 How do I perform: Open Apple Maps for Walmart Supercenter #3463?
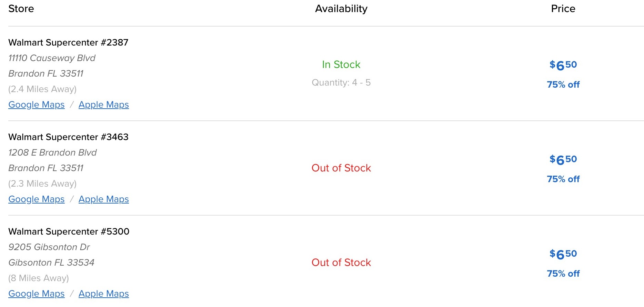(x=103, y=199)
